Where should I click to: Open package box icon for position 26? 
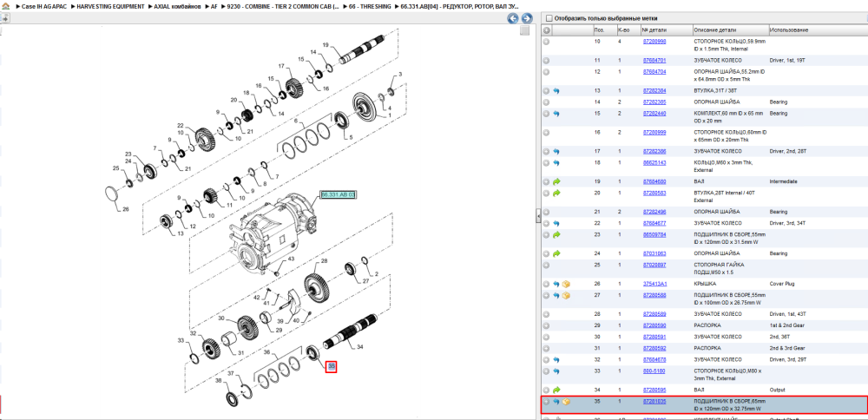566,284
